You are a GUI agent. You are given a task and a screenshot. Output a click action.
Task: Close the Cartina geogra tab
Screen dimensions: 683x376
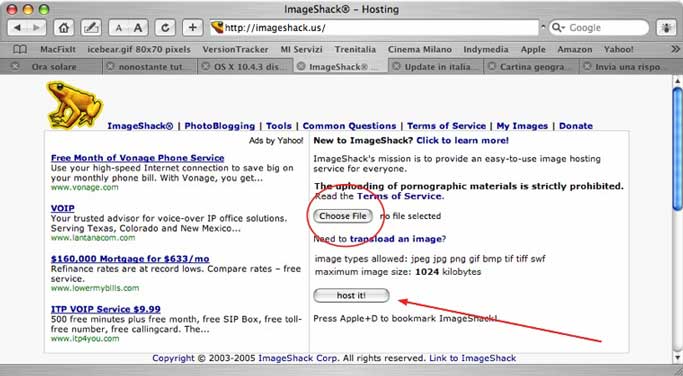pyautogui.click(x=492, y=66)
